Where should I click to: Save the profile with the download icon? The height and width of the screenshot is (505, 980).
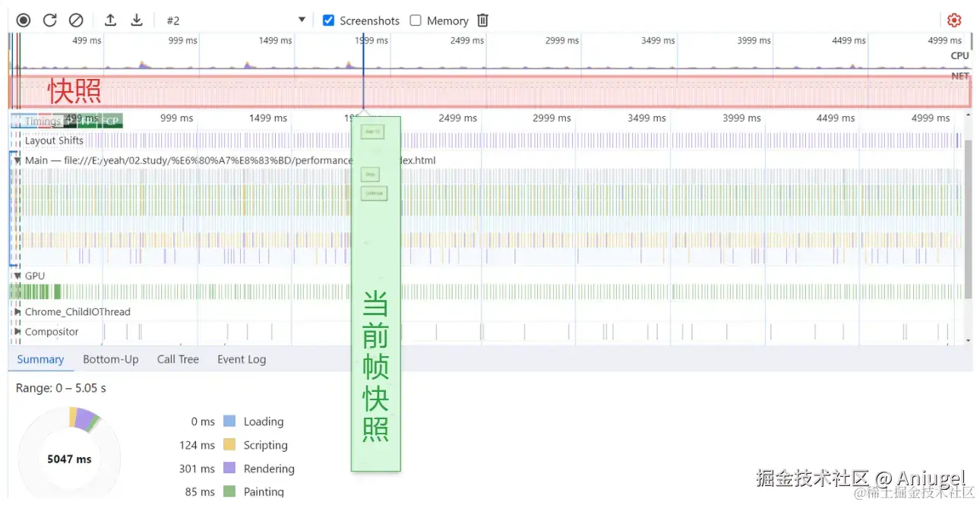137,21
